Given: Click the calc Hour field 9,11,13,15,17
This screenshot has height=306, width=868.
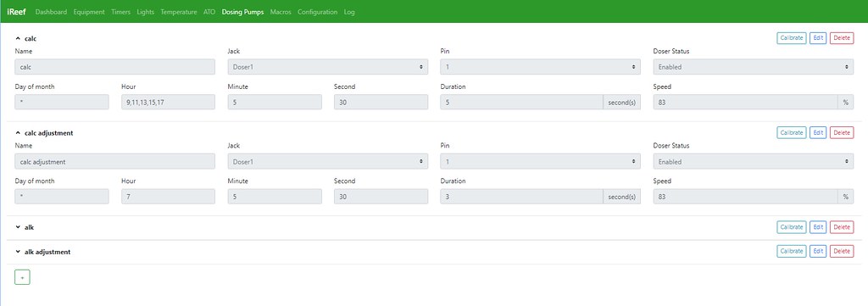Looking at the screenshot, I should [169, 103].
